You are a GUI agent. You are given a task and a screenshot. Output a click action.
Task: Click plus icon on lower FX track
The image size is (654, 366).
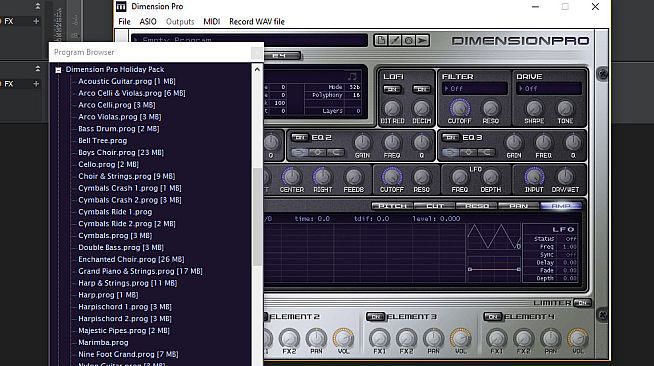pos(36,83)
